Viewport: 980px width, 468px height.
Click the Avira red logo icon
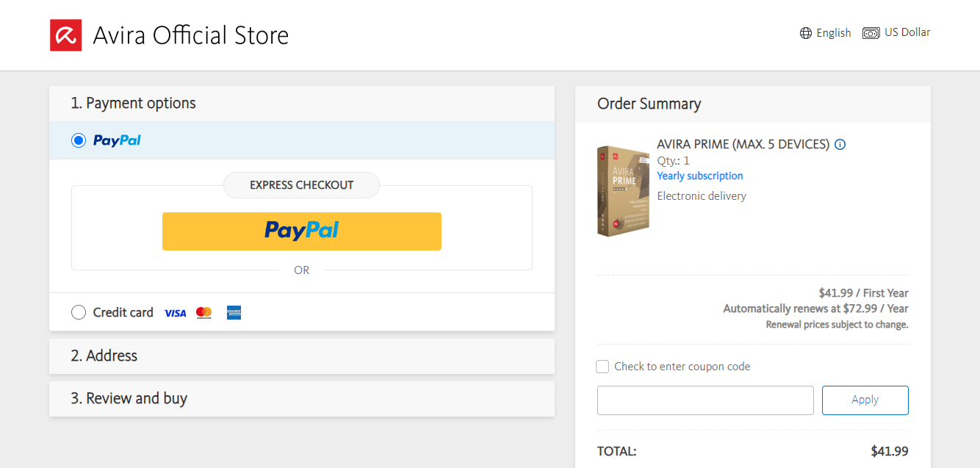[65, 35]
